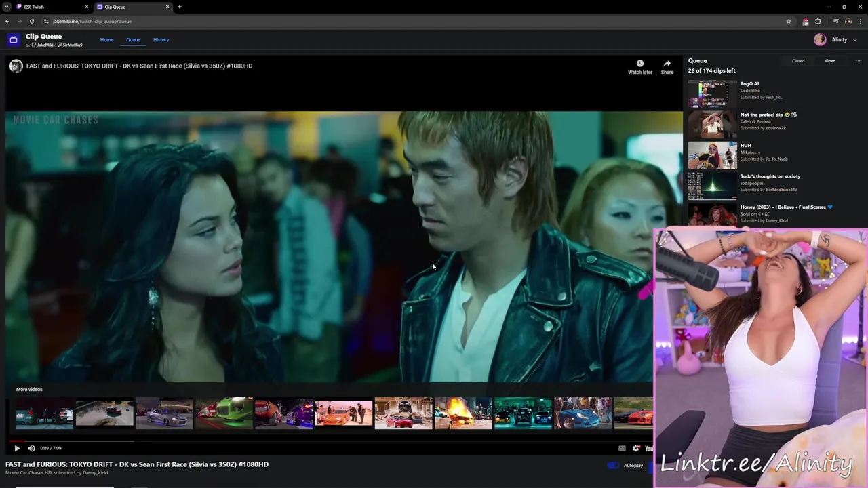Toggle the Autoplay switch
This screenshot has height=488, width=868.
coord(614,465)
